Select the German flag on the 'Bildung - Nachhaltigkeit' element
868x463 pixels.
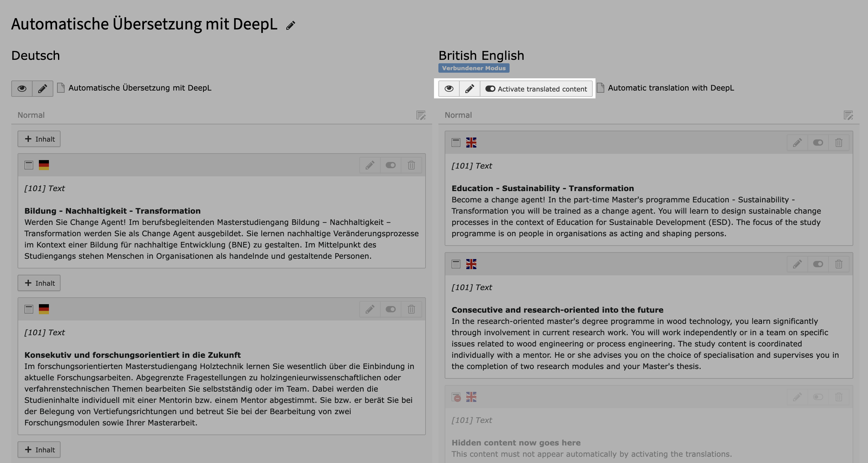(44, 165)
